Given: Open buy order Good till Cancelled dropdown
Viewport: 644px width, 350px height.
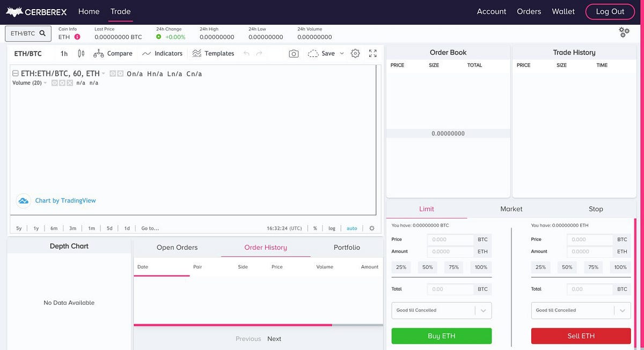Looking at the screenshot, I should [442, 310].
